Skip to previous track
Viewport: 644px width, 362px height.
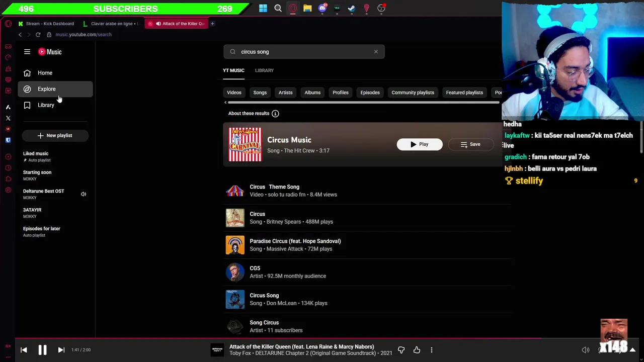point(24,350)
